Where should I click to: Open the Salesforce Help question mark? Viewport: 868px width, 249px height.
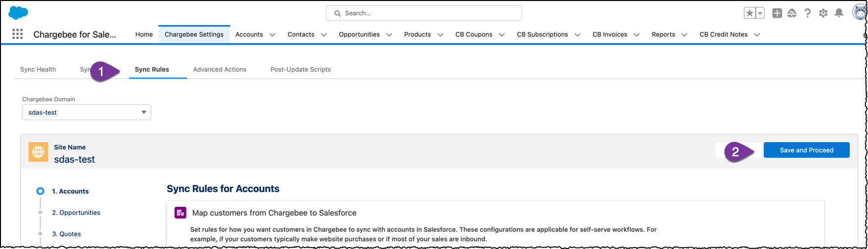tap(807, 13)
